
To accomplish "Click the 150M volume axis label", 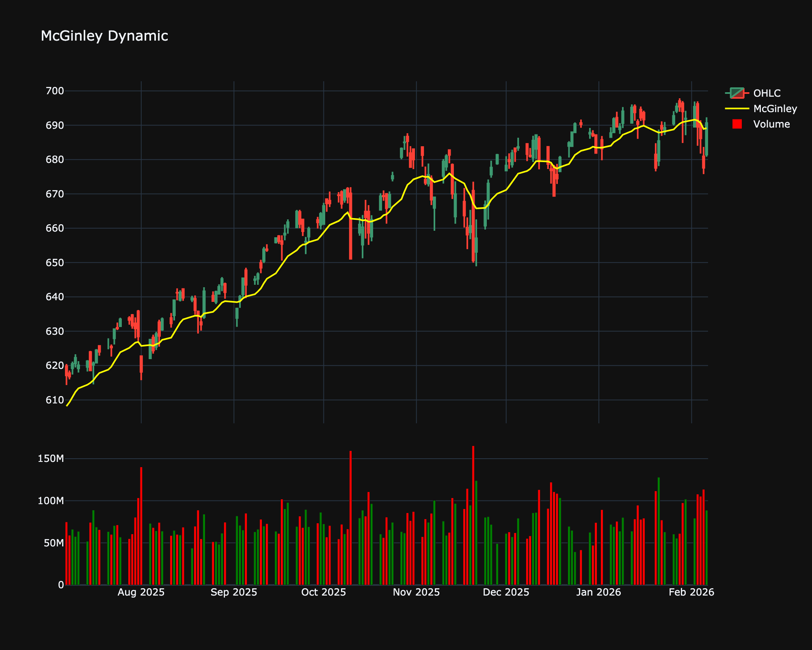I will coord(50,459).
